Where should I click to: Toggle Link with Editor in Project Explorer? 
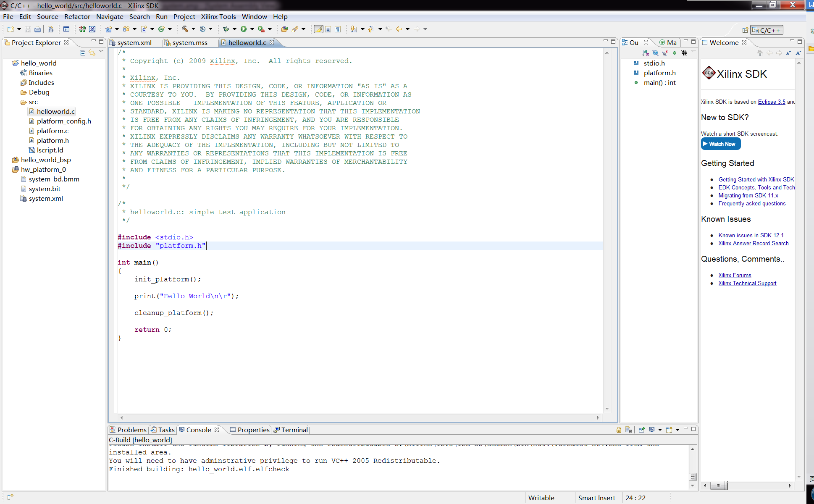(x=92, y=53)
